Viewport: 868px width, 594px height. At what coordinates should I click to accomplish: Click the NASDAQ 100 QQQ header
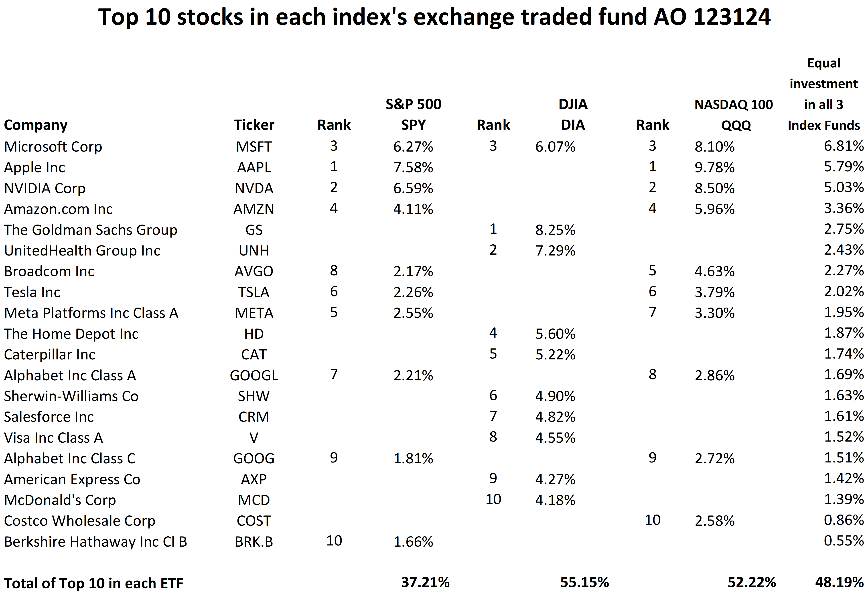(x=734, y=114)
